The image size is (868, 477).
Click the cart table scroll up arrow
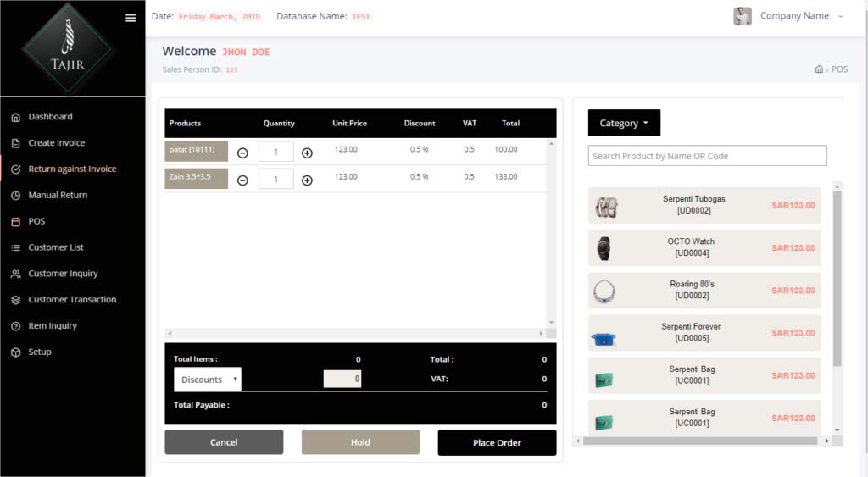[x=551, y=144]
